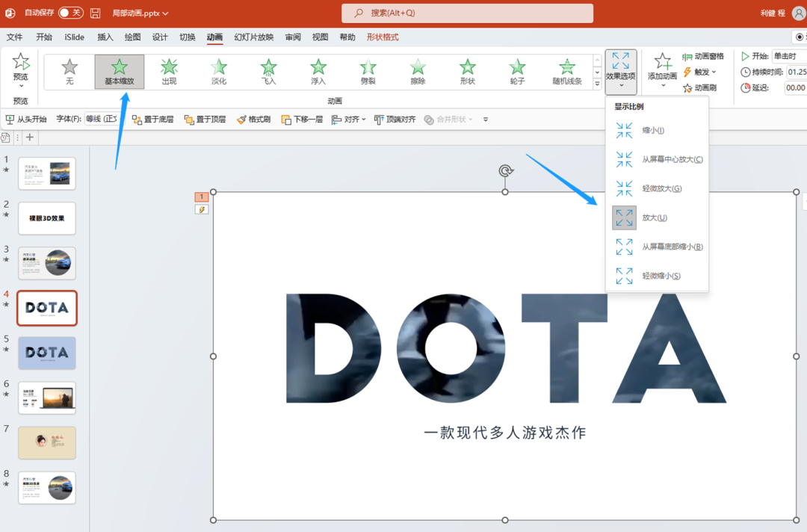Screen dimensions: 807x532
Task: Choose 从屏幕底部缩小(B) option
Action: click(658, 247)
